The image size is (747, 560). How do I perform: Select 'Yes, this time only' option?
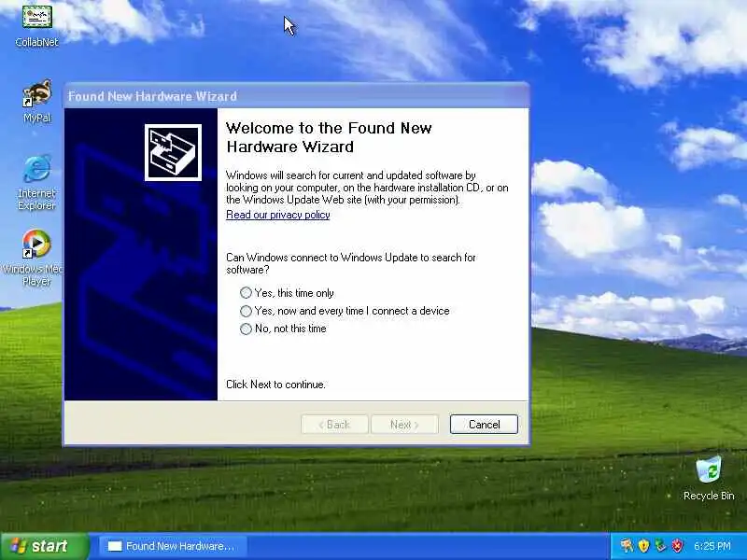pyautogui.click(x=287, y=293)
